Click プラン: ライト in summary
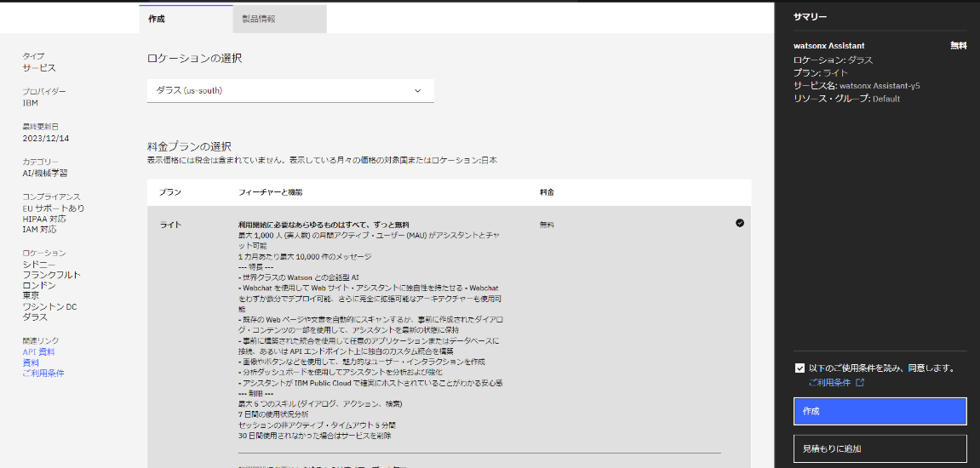The height and width of the screenshot is (468, 980). tap(820, 72)
